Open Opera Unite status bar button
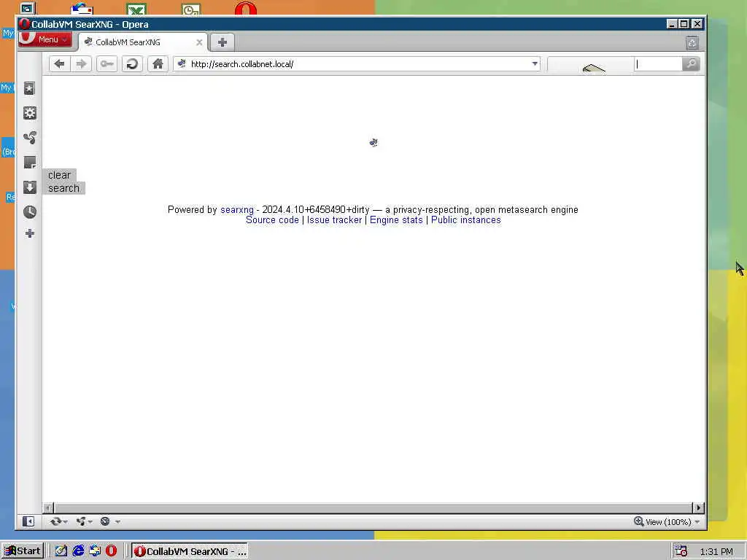 [84, 521]
